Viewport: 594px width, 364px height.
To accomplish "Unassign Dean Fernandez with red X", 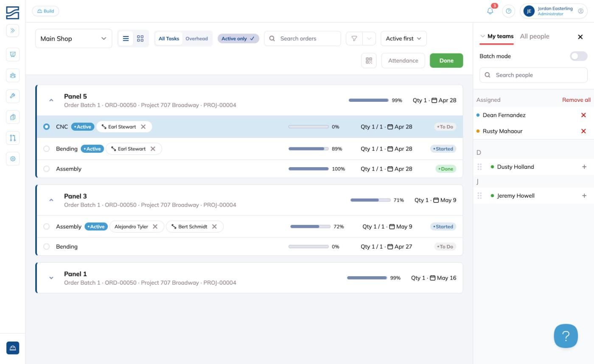I will coord(583,115).
